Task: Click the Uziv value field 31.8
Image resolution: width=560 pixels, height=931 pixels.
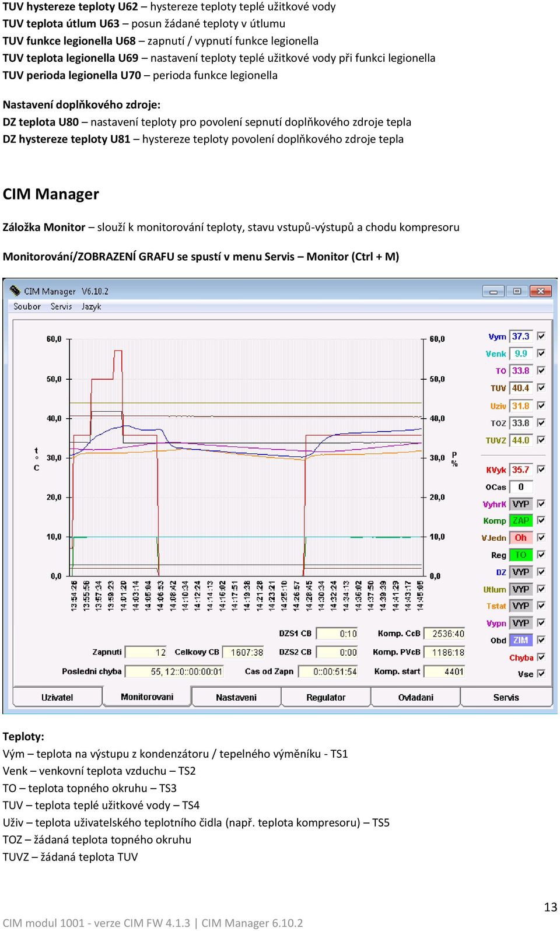Action: [521, 406]
